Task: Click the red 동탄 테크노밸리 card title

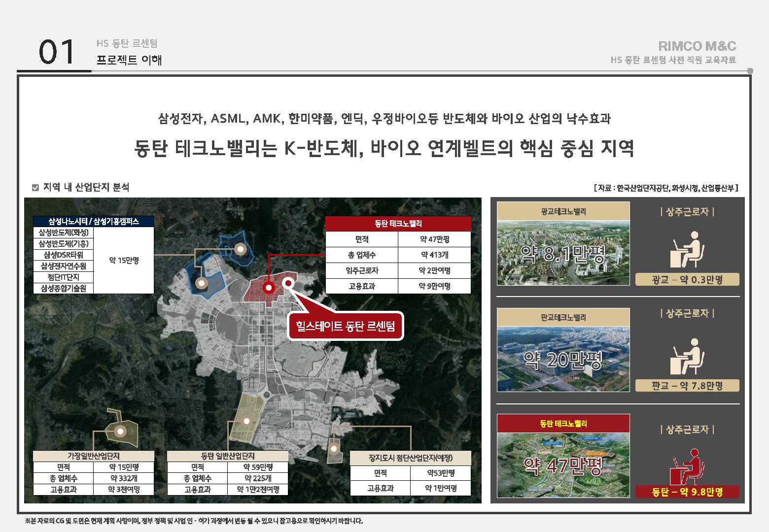Action: (x=563, y=424)
